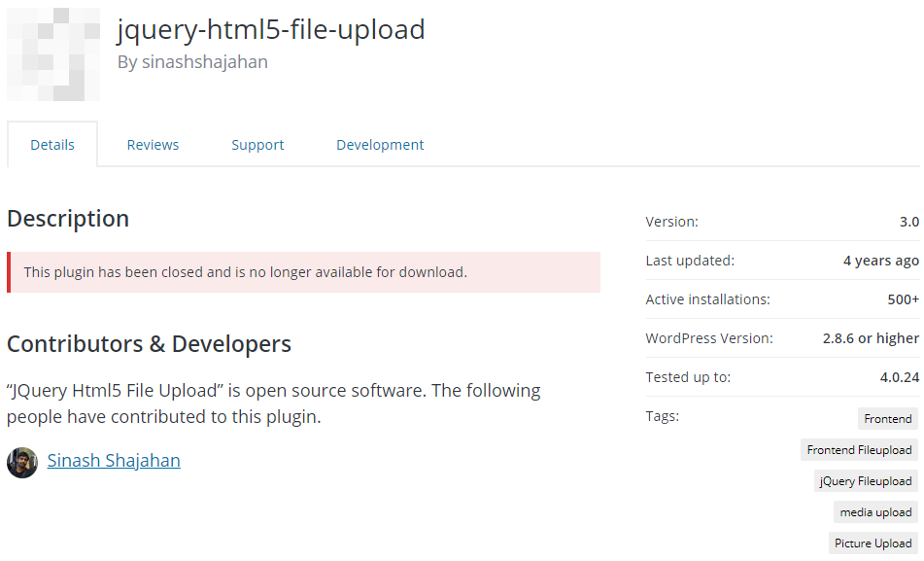Click the "2.8.6 or higher" WordPress version
The image size is (924, 561).
pos(871,338)
